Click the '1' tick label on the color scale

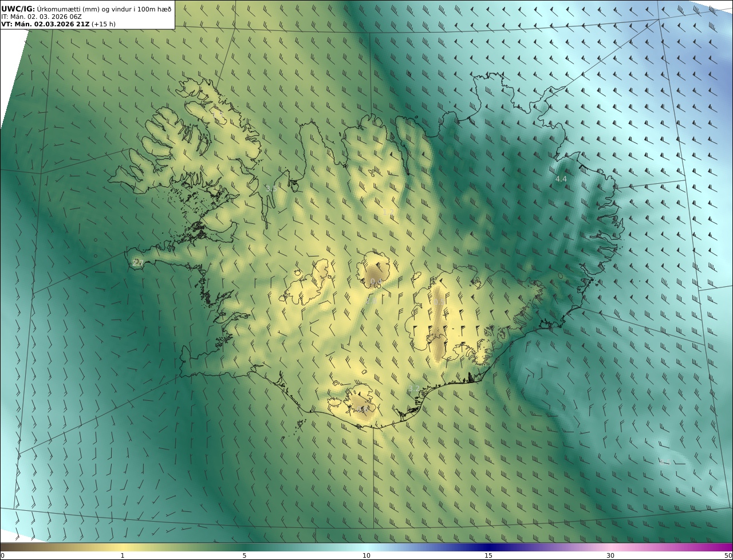[x=122, y=555]
